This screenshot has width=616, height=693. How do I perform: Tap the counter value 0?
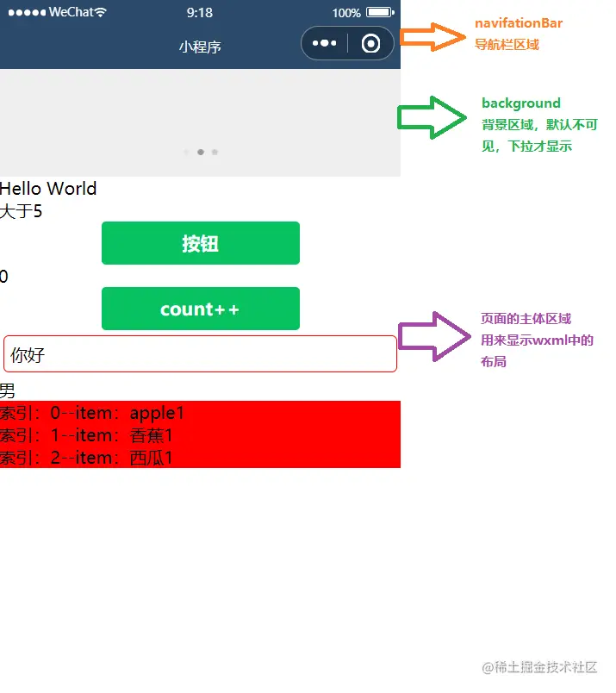(4, 277)
